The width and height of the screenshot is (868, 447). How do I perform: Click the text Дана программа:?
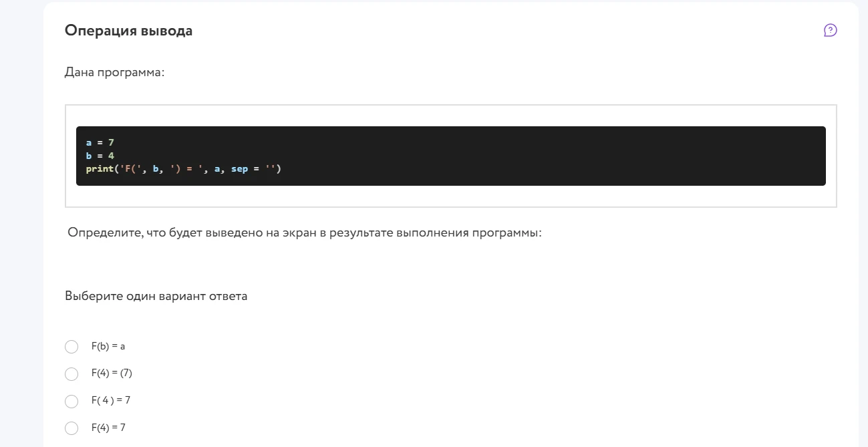tap(114, 72)
